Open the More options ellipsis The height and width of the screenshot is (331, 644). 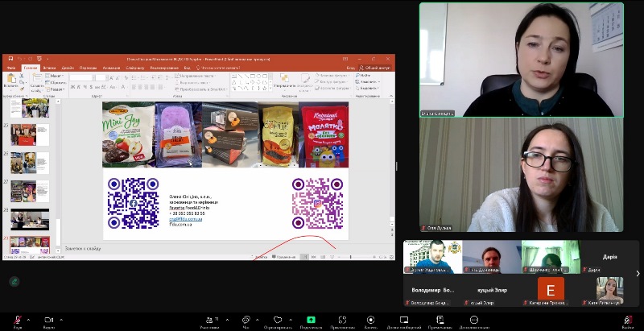[474, 320]
